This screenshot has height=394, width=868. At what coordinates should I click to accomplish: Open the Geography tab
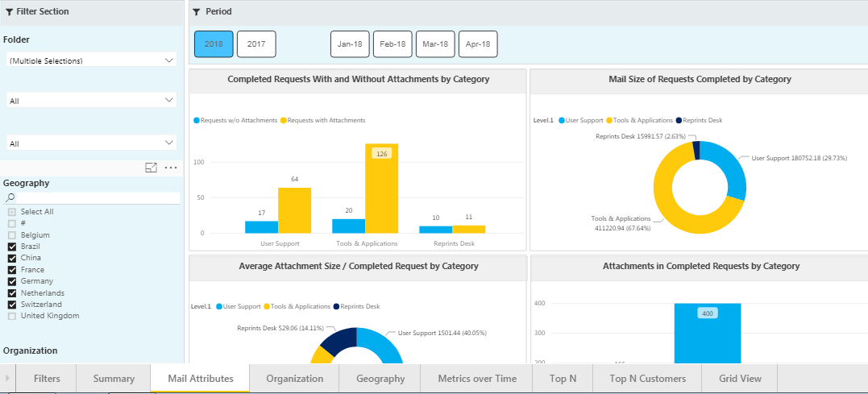[380, 379]
